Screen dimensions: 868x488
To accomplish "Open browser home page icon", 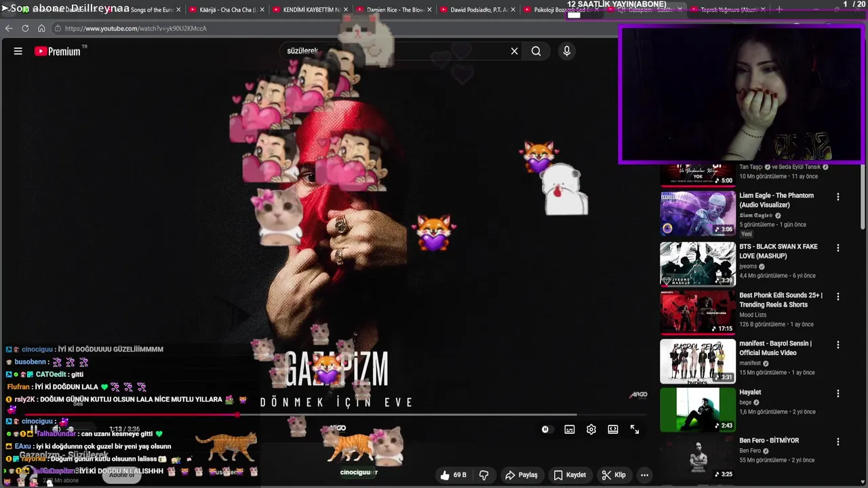I will (x=41, y=28).
